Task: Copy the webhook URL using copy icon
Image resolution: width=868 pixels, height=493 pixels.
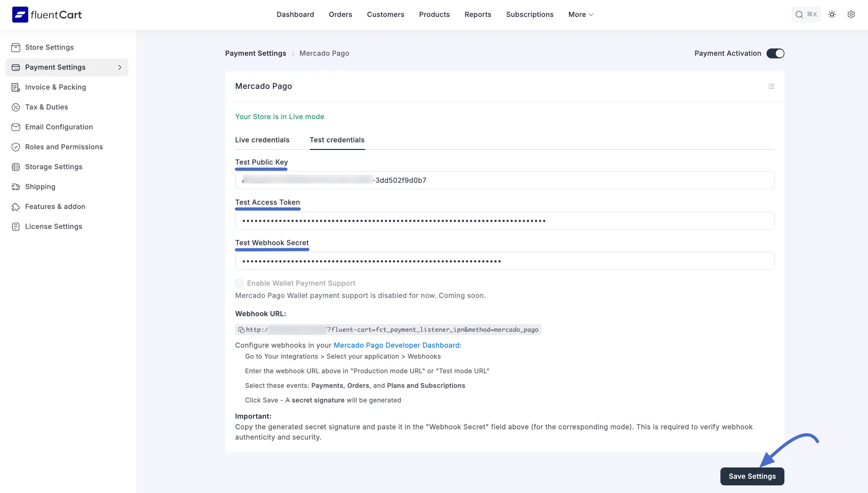Action: (241, 330)
